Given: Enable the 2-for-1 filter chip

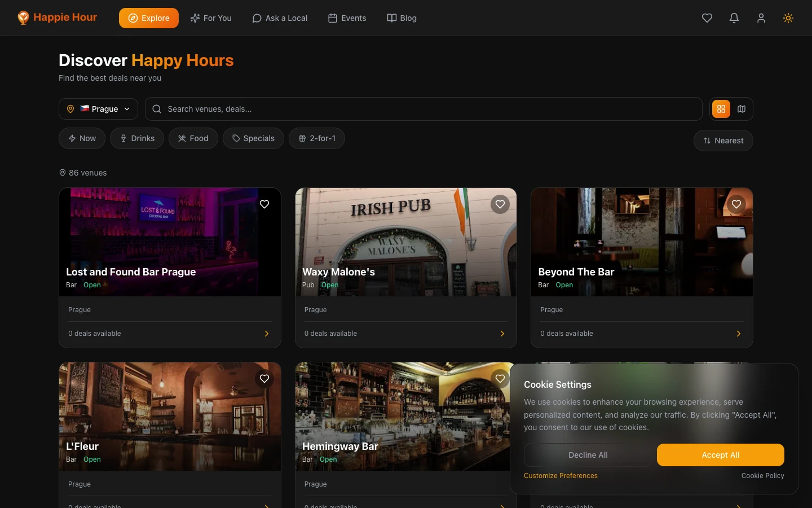Looking at the screenshot, I should pyautogui.click(x=316, y=138).
